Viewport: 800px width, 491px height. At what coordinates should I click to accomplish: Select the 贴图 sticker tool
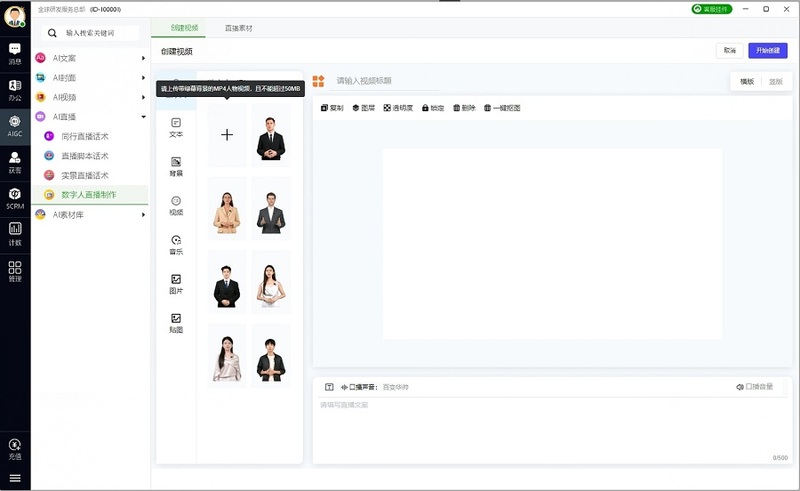[176, 322]
